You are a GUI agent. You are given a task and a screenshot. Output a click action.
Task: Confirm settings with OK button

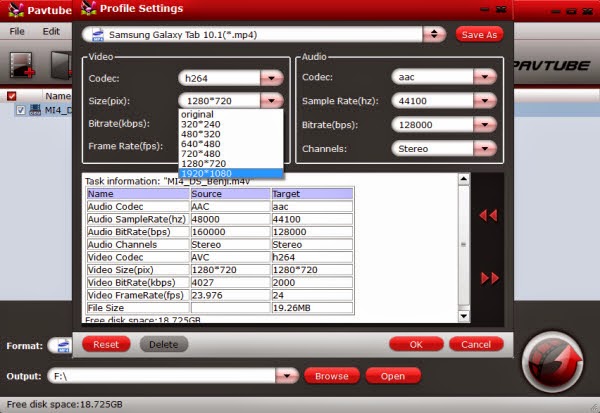[416, 344]
